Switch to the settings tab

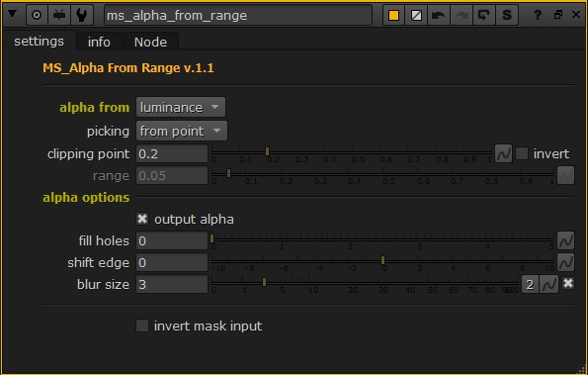point(39,41)
